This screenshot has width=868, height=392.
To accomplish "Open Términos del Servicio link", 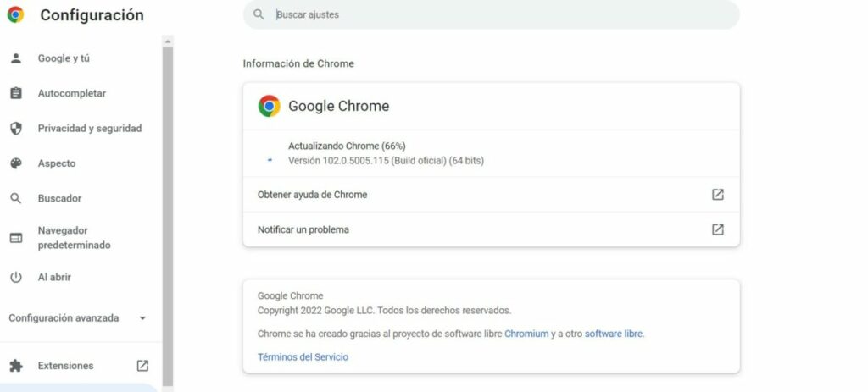I will point(303,357).
